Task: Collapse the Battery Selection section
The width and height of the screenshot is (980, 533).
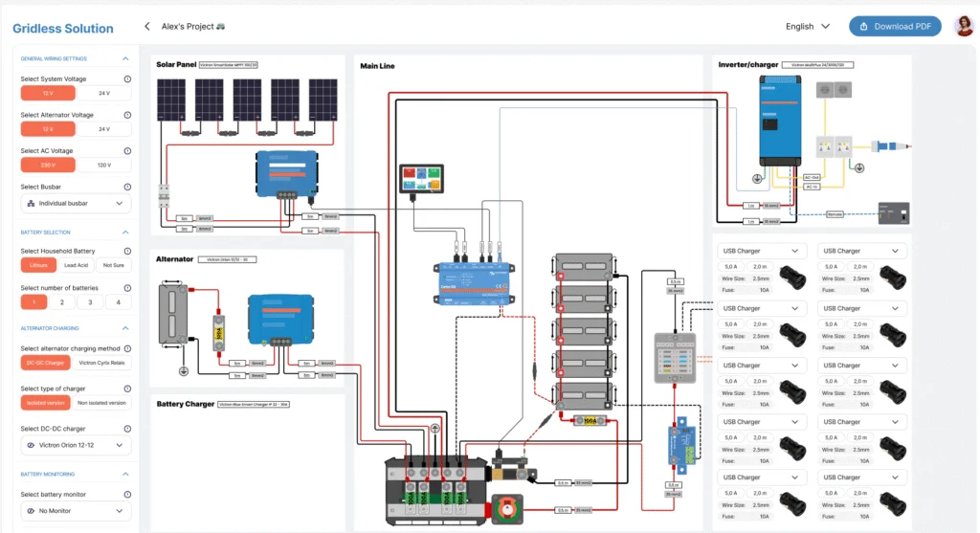Action: pyautogui.click(x=125, y=233)
